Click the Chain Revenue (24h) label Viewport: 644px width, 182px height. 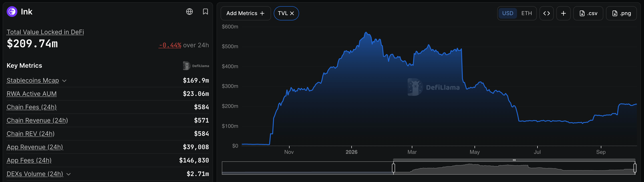pos(37,120)
